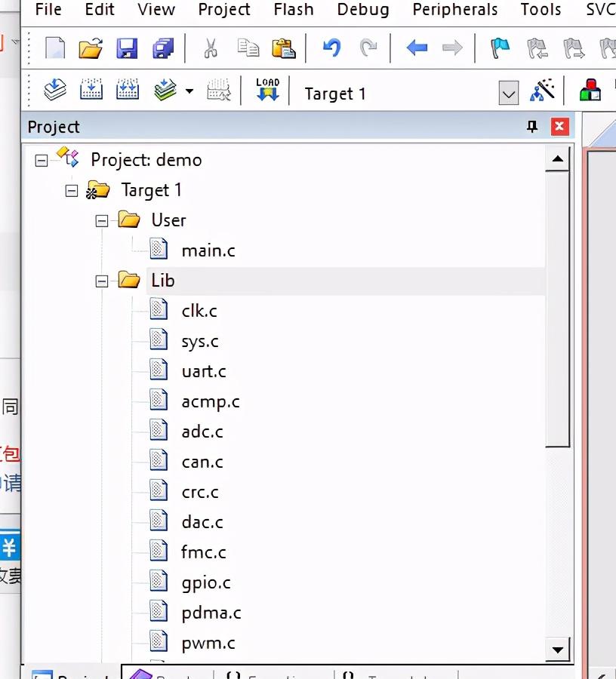Open Manage Project Items colored blocks icon

click(x=590, y=90)
